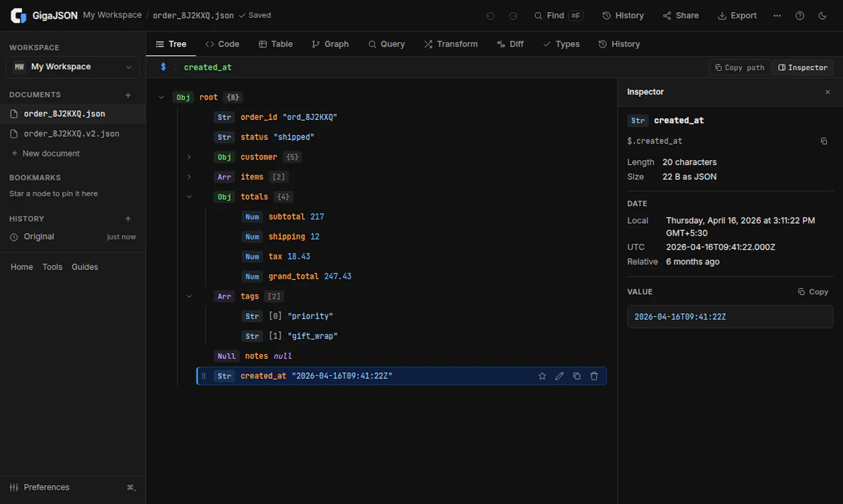Open the more options ellipsis menu
This screenshot has width=843, height=504.
click(777, 16)
